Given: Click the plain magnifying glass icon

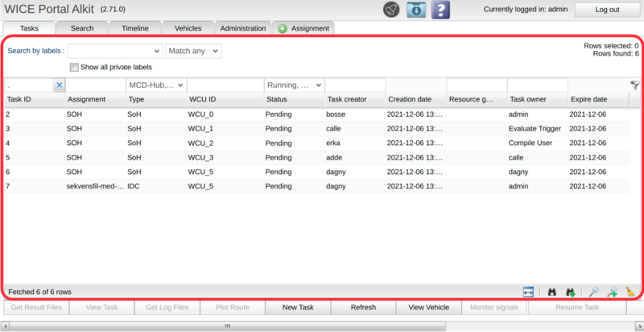Looking at the screenshot, I should [593, 292].
